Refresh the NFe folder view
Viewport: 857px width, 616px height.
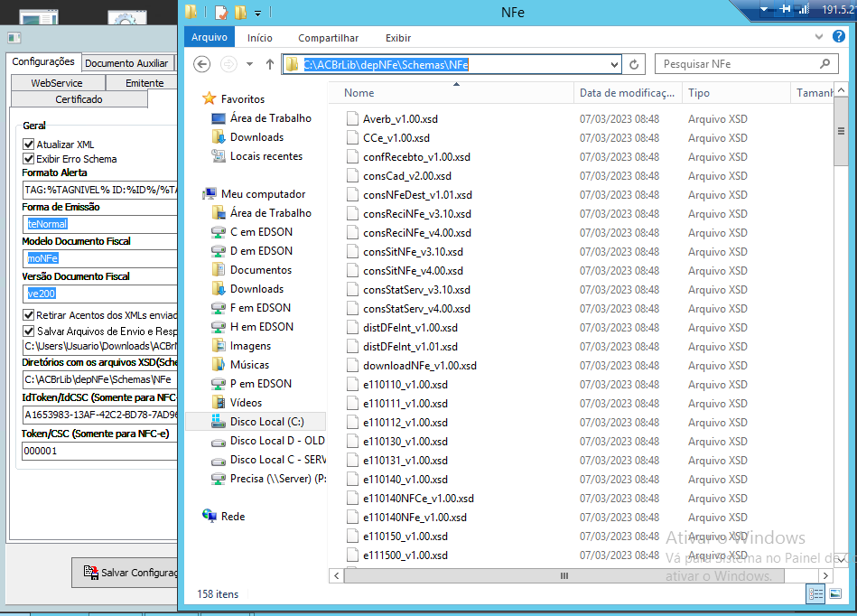coord(634,64)
